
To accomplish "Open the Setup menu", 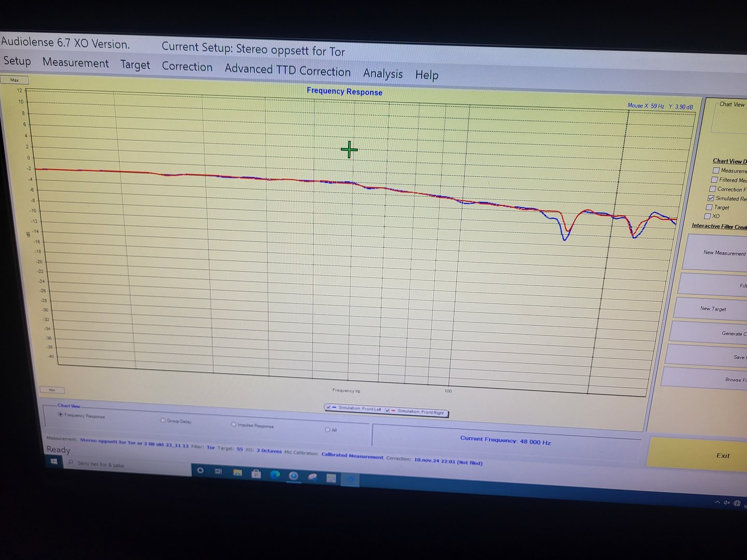I will (17, 61).
